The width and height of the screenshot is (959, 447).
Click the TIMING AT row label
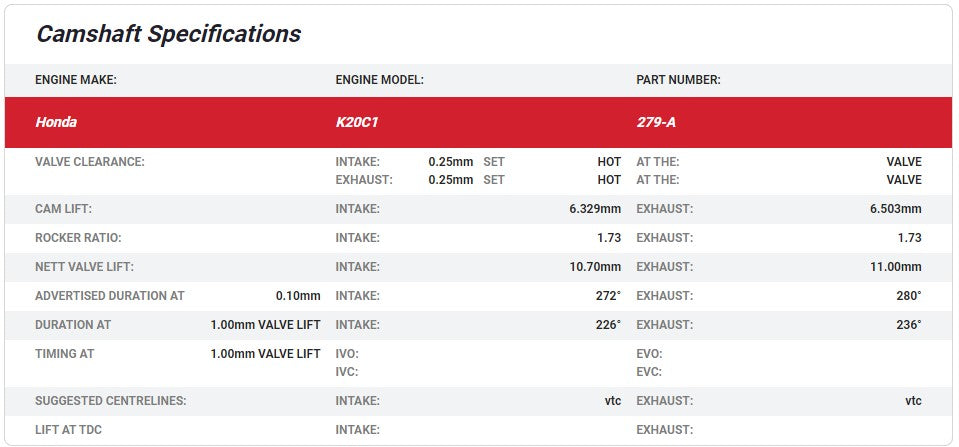tap(65, 354)
